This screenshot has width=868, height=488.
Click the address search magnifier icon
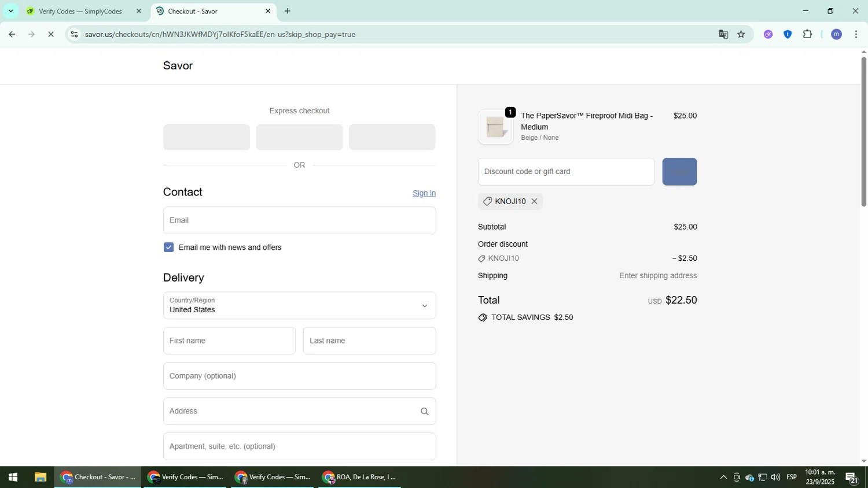pyautogui.click(x=424, y=412)
